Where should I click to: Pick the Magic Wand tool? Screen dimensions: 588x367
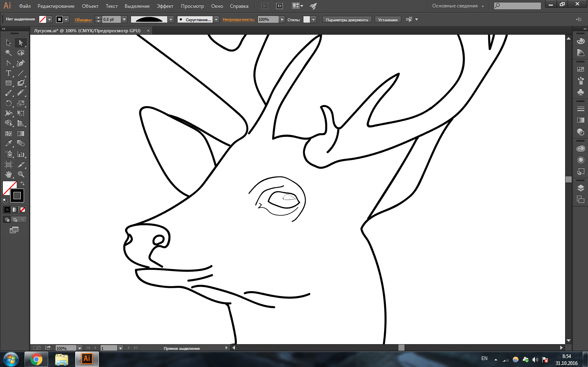point(8,53)
